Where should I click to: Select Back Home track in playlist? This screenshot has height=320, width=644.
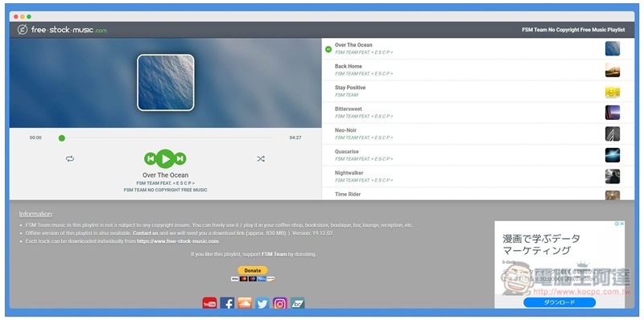click(x=477, y=70)
